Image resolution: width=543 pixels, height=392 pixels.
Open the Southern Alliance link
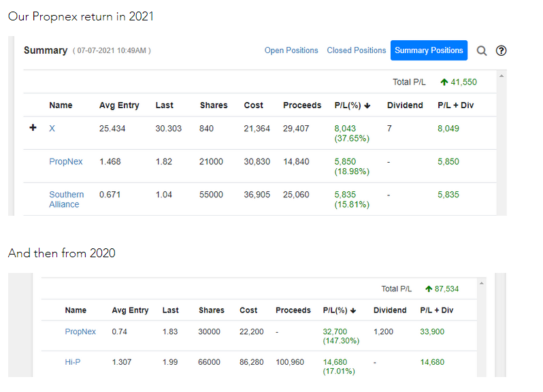tap(67, 199)
